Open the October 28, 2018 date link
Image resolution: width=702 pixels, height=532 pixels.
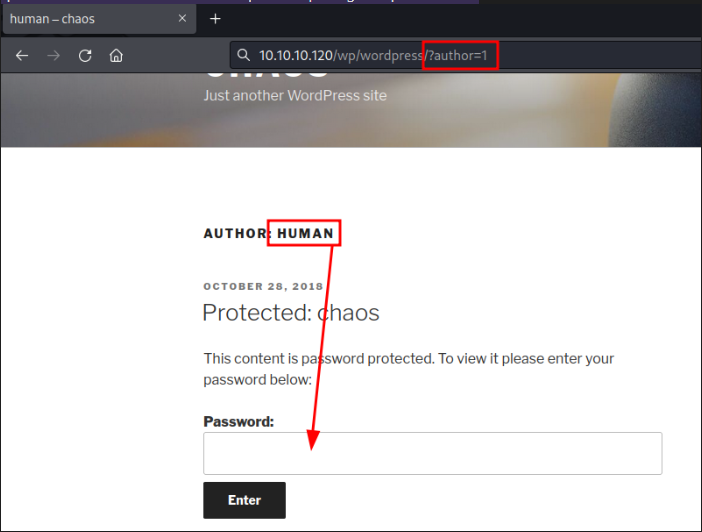(263, 287)
